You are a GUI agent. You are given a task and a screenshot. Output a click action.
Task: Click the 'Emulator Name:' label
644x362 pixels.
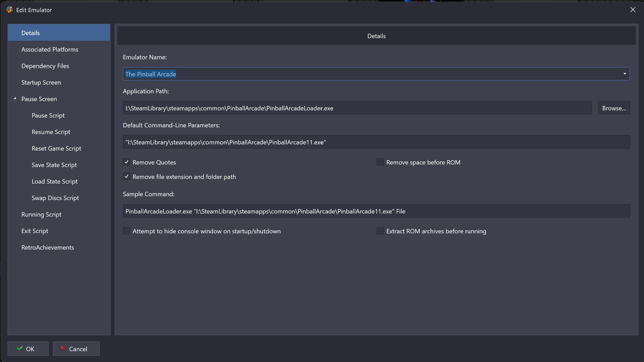(145, 57)
